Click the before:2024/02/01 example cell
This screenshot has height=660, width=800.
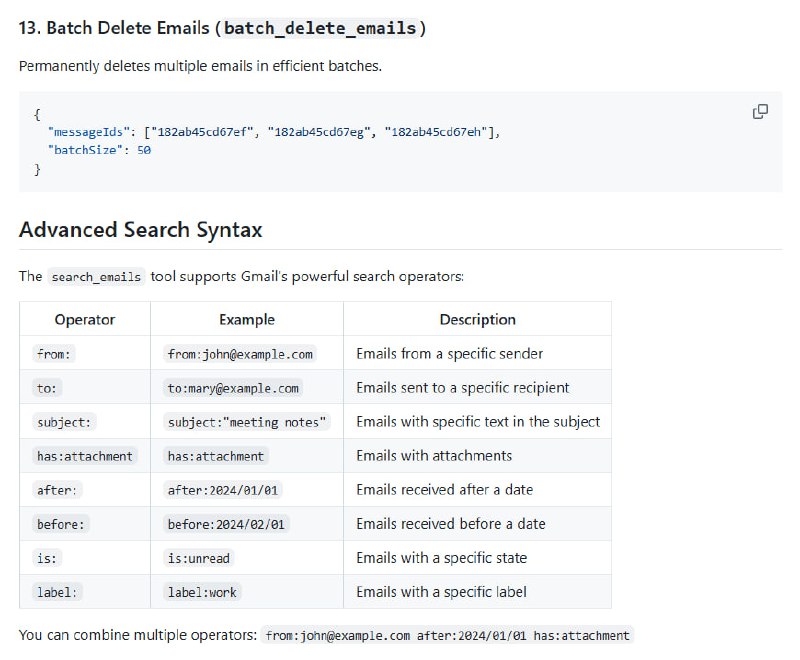pos(228,524)
